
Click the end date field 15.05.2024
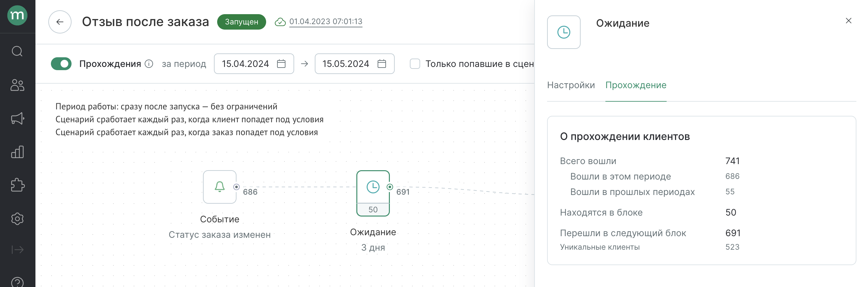[x=354, y=64]
